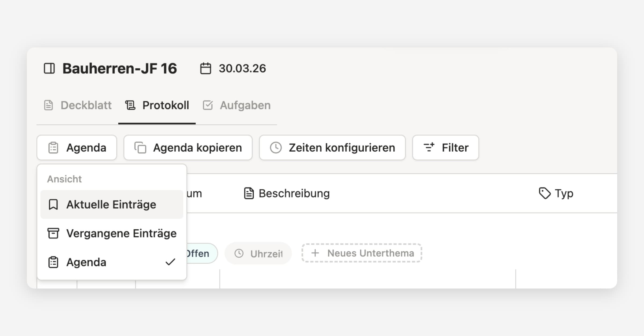Switch to the Deckblatt tab

pyautogui.click(x=78, y=105)
